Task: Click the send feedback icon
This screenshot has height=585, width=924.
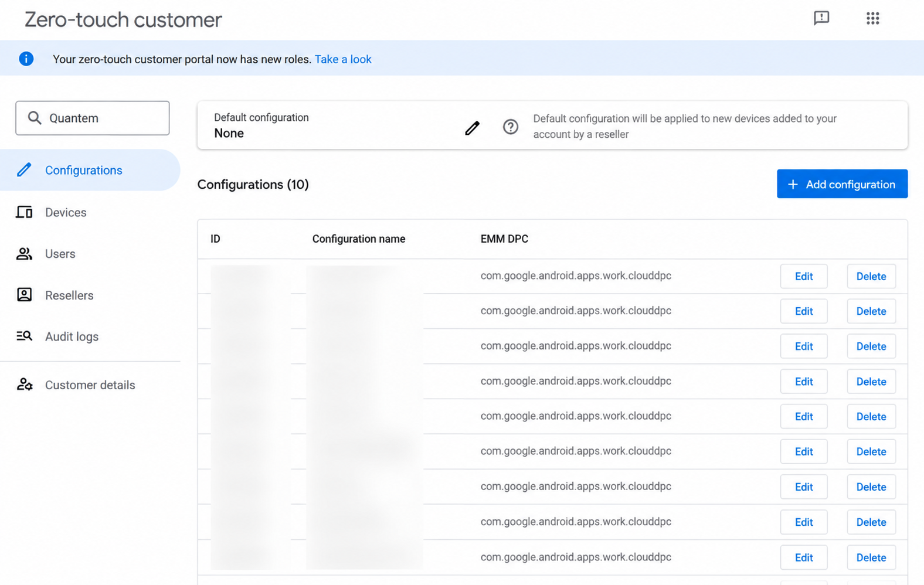Action: tap(821, 18)
